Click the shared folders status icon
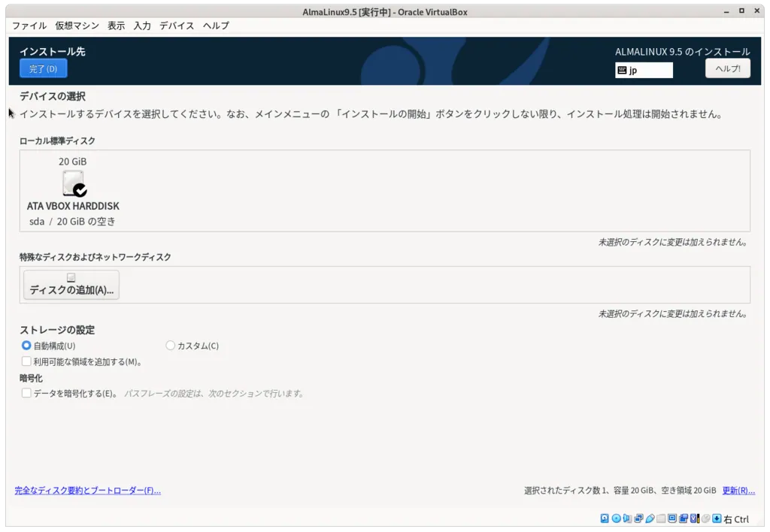This screenshot has width=770, height=532. coord(659,518)
